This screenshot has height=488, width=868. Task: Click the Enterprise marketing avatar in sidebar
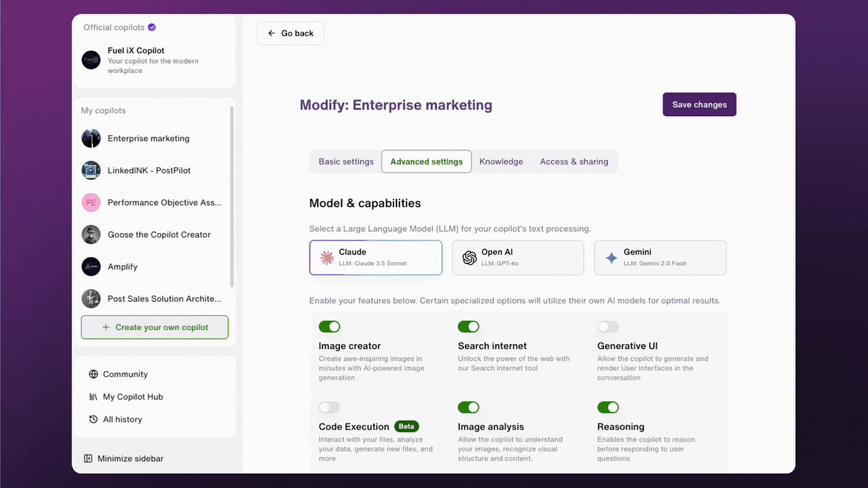(91, 138)
